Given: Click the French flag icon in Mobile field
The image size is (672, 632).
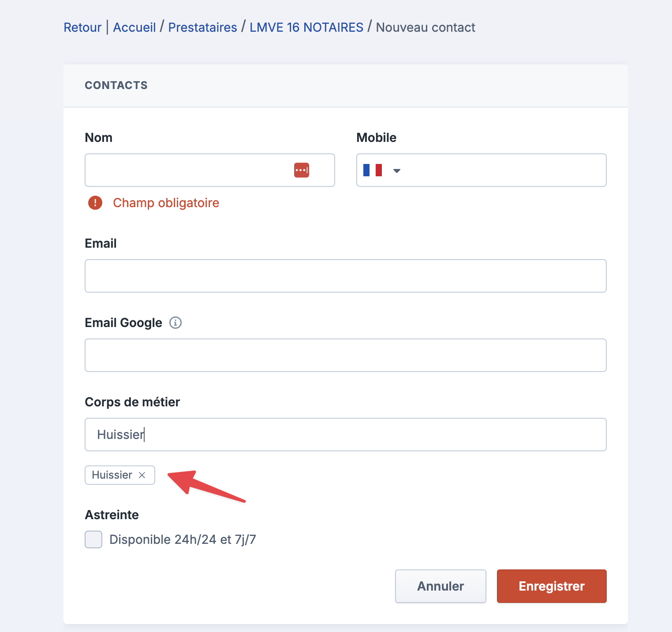Looking at the screenshot, I should click(373, 170).
